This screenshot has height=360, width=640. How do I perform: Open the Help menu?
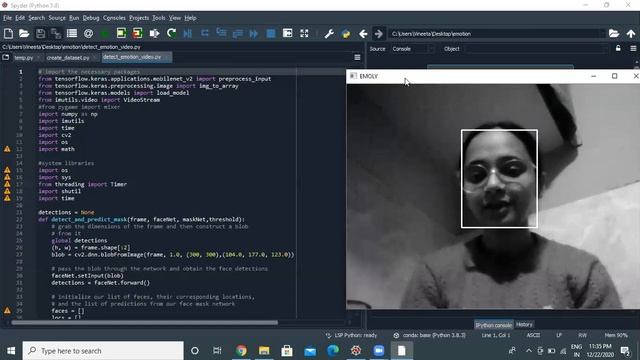tap(190, 18)
